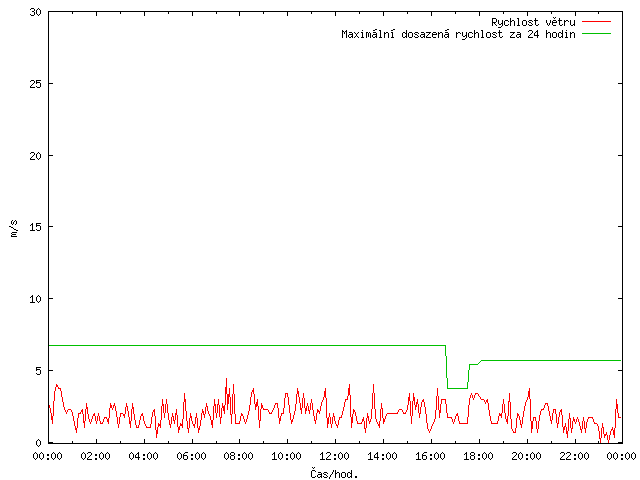Click the 'Maximální dosažená rychlost za 24 hodin' legend label
640x480 pixels.
point(458,34)
